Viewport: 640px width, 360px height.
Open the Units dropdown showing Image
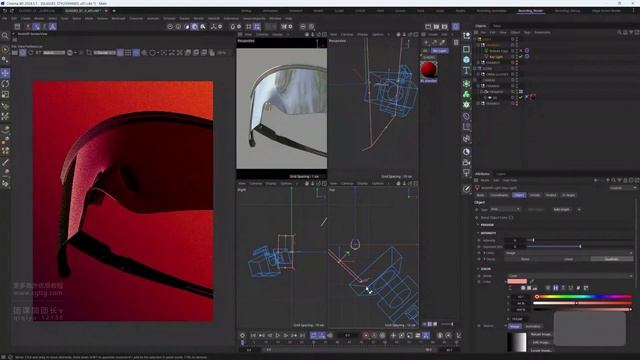pyautogui.click(x=569, y=253)
